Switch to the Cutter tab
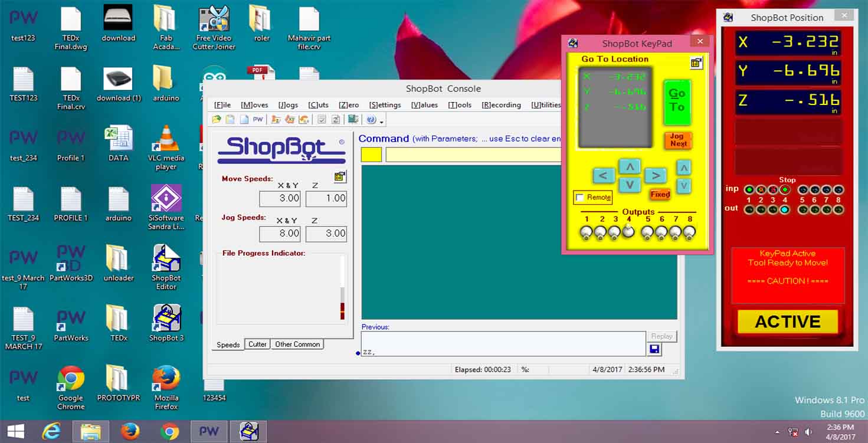Screen dimensions: 868x443 coord(257,344)
